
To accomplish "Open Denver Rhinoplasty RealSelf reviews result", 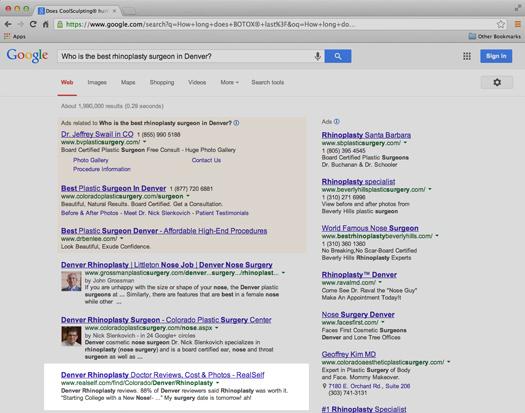I will 163,375.
